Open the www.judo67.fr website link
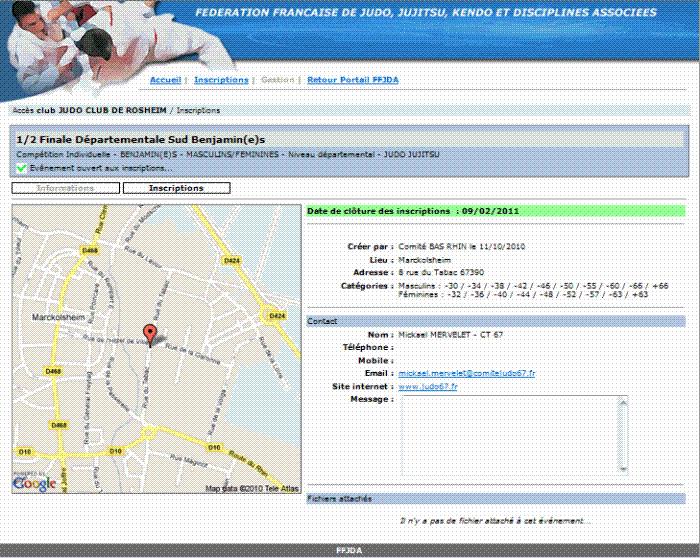Image resolution: width=700 pixels, height=558 pixels. click(x=427, y=386)
